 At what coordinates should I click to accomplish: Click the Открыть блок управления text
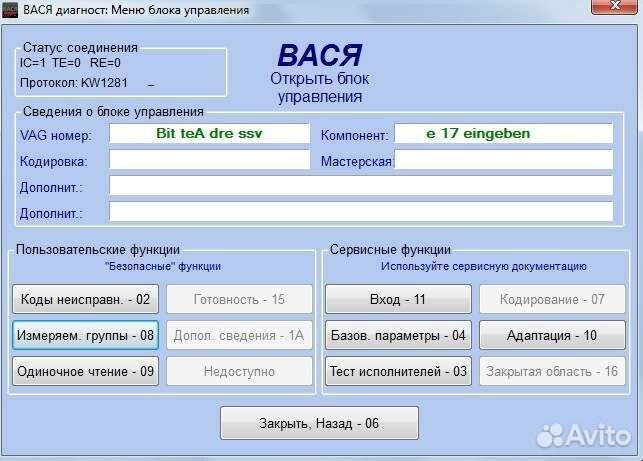pyautogui.click(x=320, y=88)
